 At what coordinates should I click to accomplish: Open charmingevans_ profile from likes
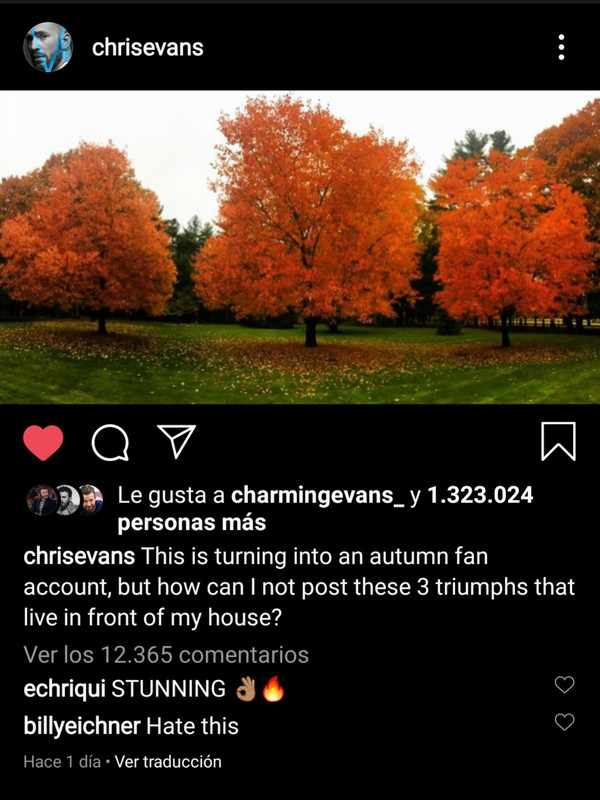click(317, 495)
